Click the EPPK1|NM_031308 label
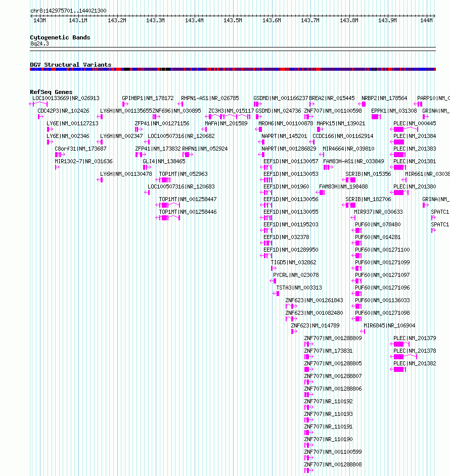Viewport: 450px width, 476px height. click(x=394, y=111)
